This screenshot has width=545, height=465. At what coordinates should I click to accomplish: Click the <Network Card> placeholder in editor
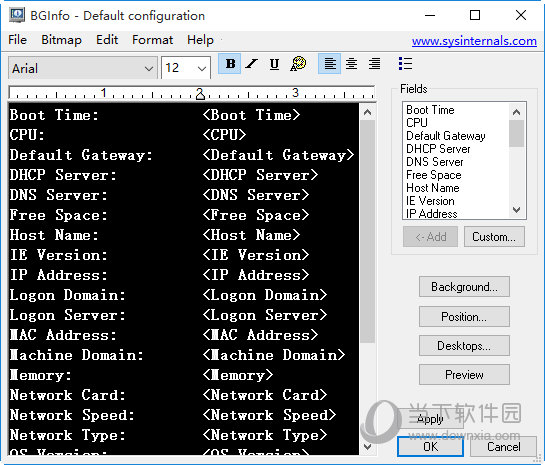click(265, 395)
